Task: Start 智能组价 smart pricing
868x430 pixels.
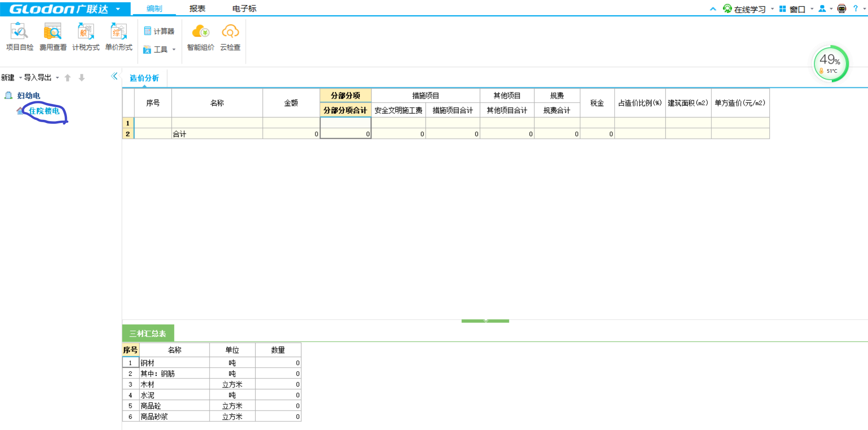Action: click(x=200, y=37)
